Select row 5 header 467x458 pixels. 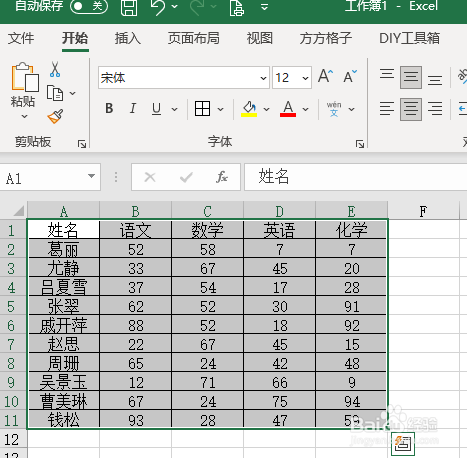tap(13, 306)
